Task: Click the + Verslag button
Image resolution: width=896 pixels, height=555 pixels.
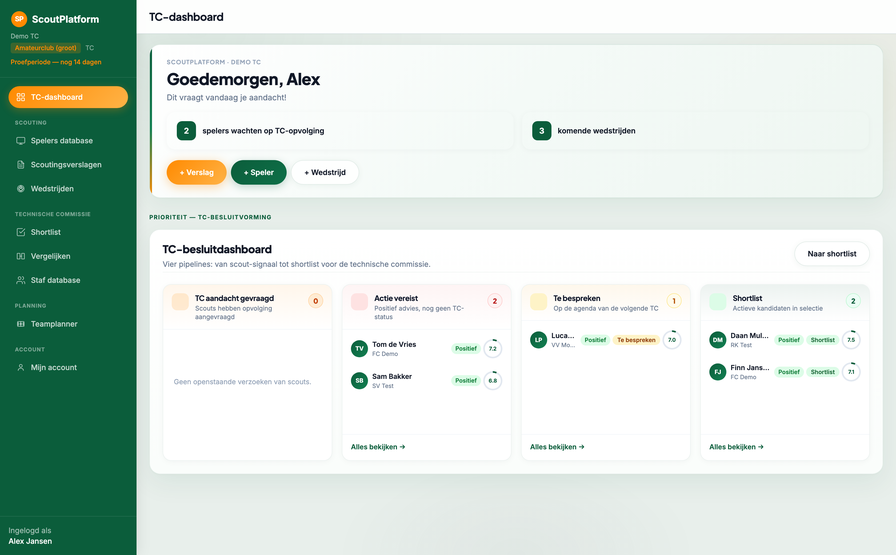Action: click(197, 173)
